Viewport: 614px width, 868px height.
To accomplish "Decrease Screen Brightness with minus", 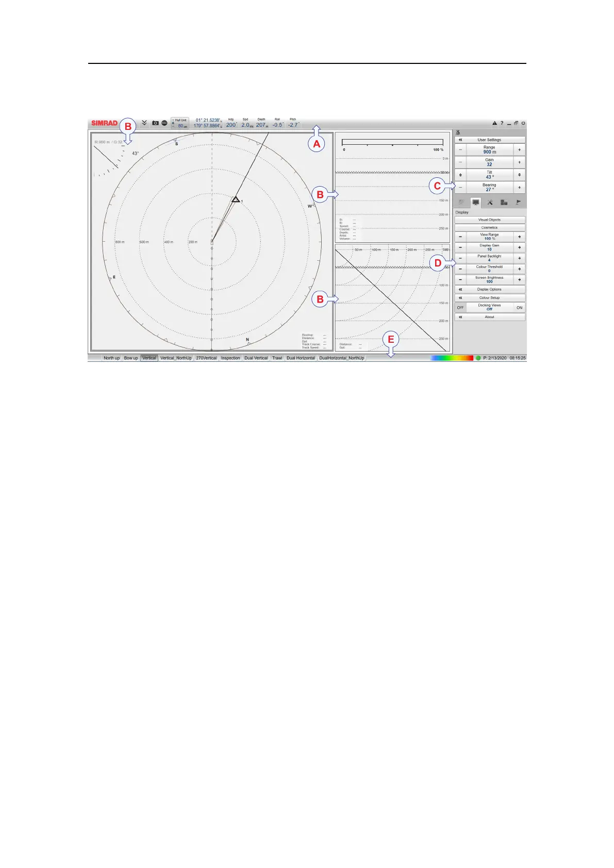I will [x=460, y=280].
